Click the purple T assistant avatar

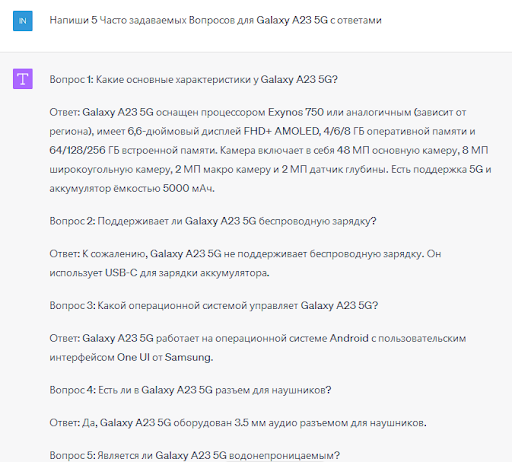click(x=23, y=79)
